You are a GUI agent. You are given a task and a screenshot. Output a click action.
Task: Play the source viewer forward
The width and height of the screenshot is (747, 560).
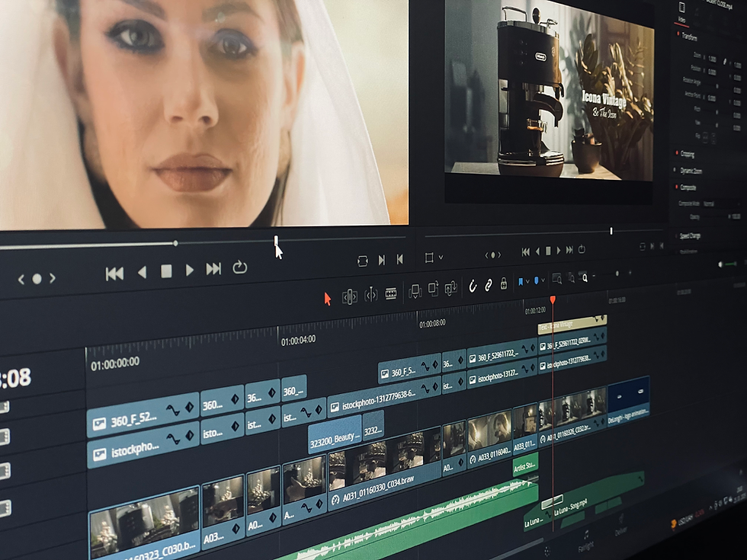(189, 270)
